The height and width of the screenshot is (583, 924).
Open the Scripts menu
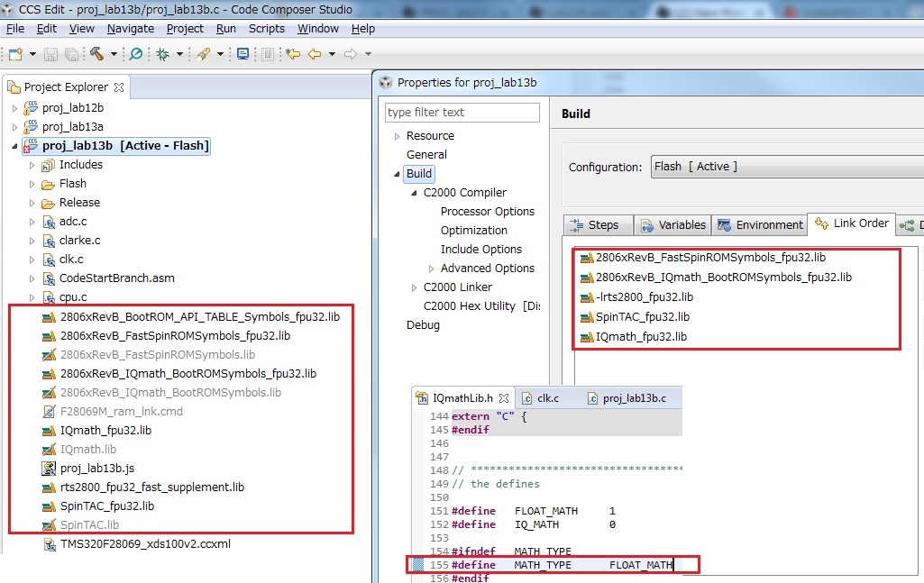(266, 28)
